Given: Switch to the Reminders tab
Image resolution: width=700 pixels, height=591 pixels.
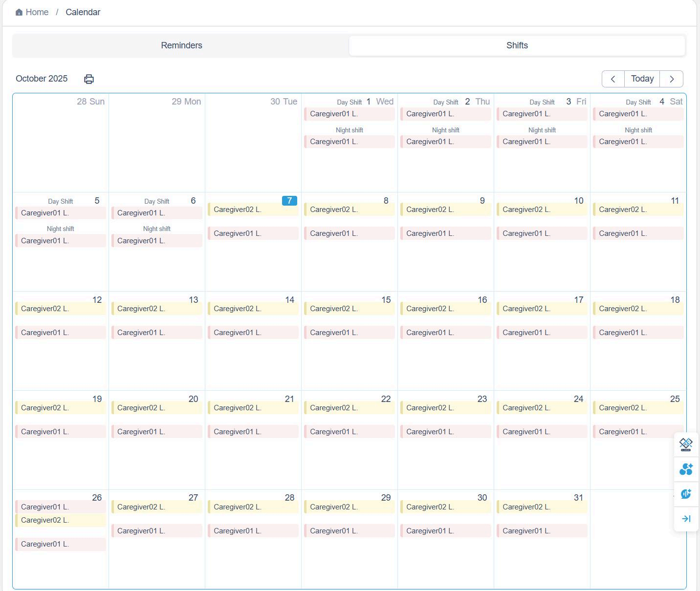Looking at the screenshot, I should click(181, 45).
